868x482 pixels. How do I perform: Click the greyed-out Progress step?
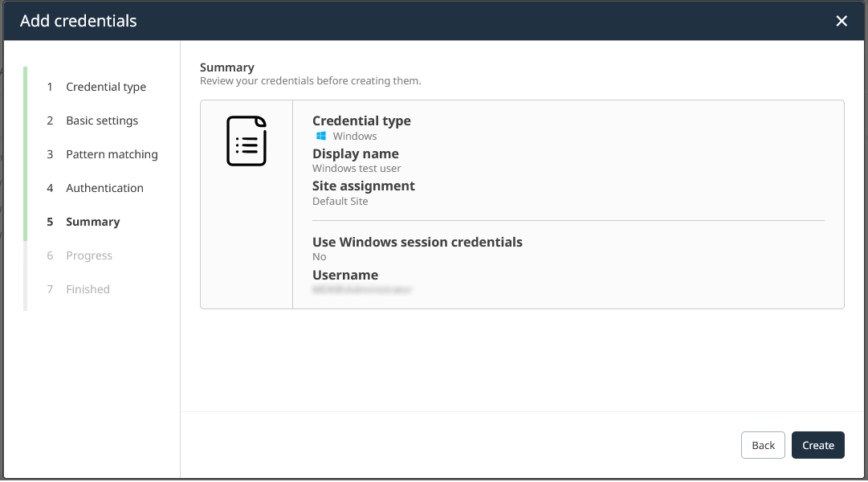coord(88,255)
